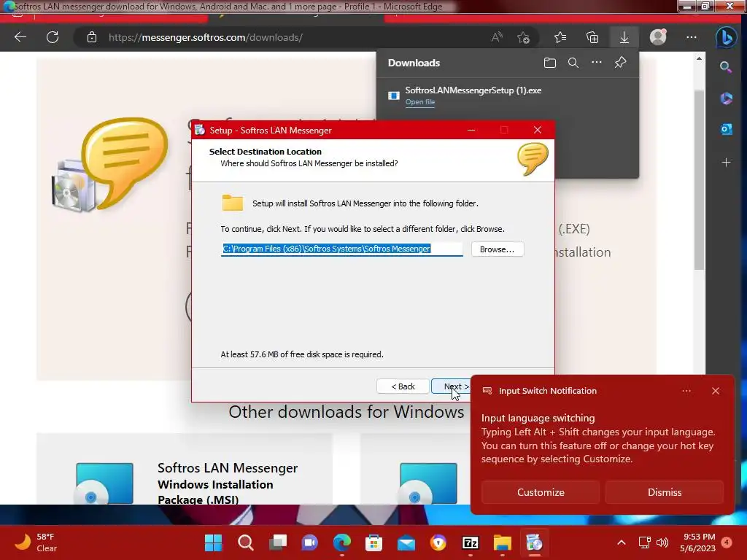The height and width of the screenshot is (560, 747).
Task: Open File Explorer on taskbar
Action: pos(503,542)
